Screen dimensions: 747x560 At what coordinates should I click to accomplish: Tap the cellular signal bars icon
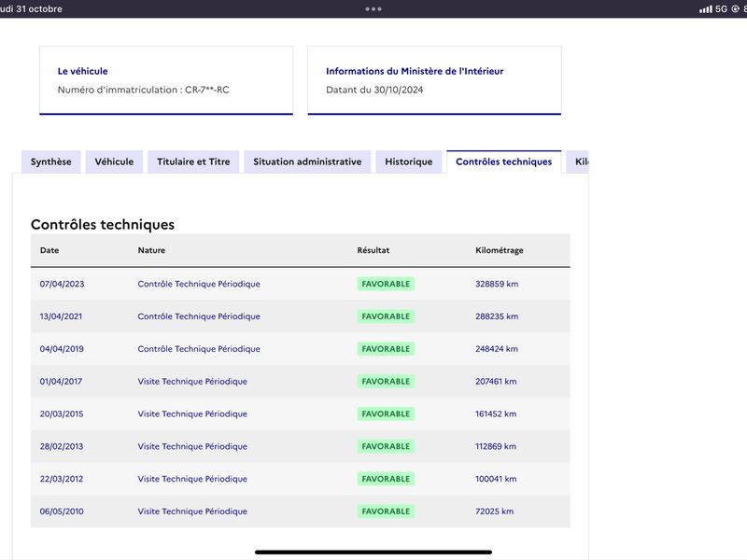coord(706,9)
